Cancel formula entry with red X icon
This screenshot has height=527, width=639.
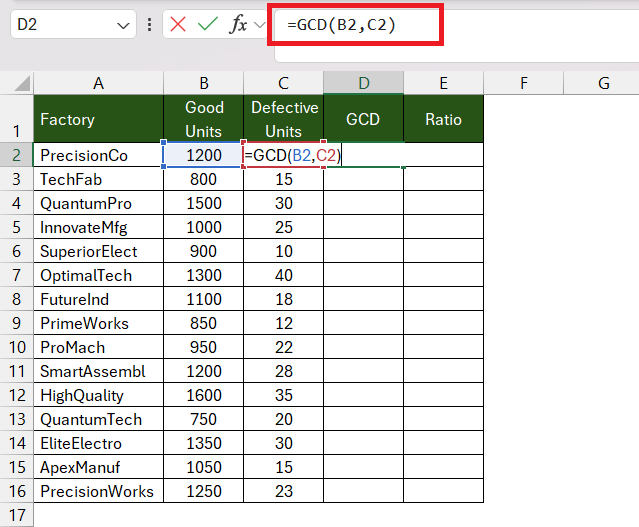tap(178, 24)
